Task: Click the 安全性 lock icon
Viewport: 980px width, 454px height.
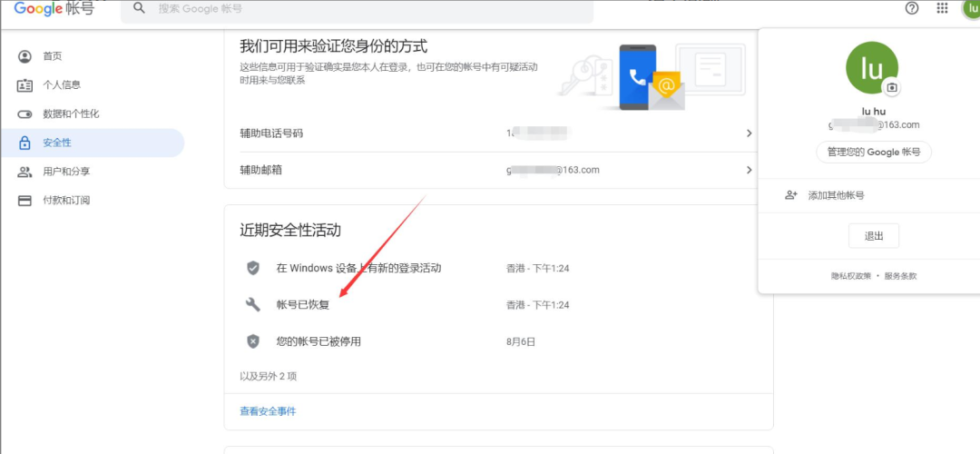Action: click(24, 143)
